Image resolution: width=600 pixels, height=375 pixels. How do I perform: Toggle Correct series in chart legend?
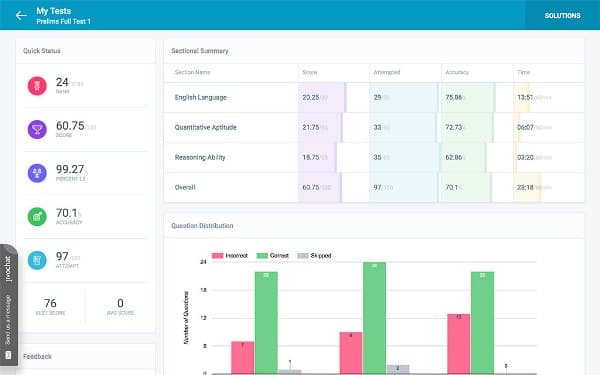[272, 256]
